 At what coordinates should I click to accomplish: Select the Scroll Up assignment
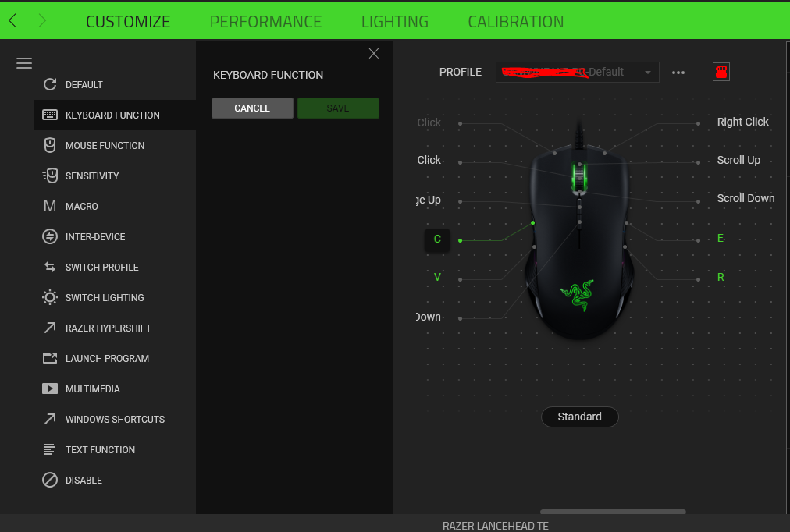738,160
